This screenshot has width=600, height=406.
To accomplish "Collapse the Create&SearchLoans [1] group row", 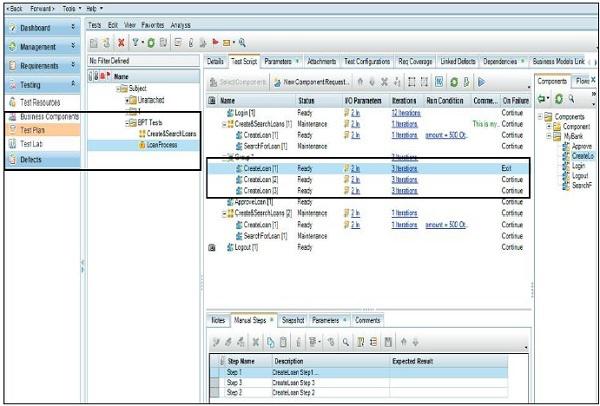I will (225, 124).
